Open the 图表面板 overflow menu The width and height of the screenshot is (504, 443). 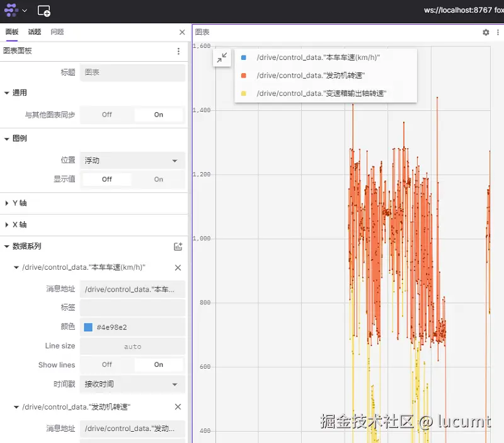178,51
